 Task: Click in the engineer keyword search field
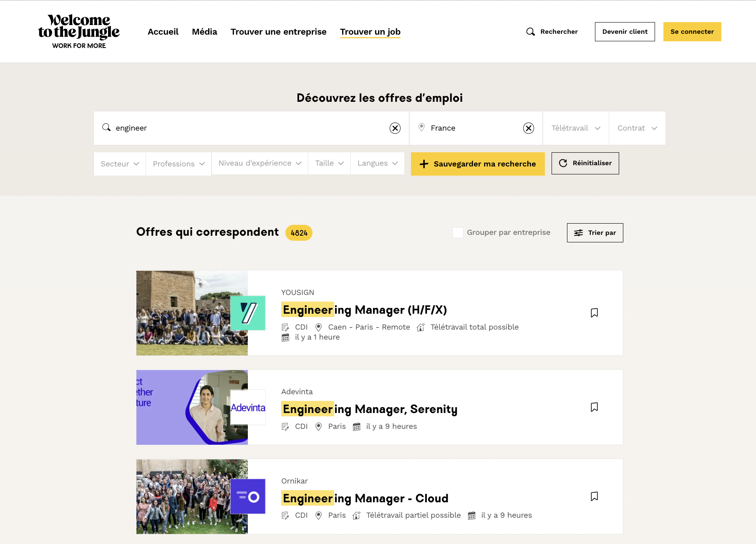point(250,128)
